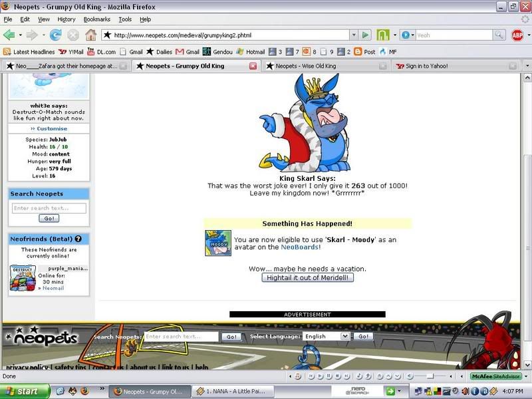Close the Neopets - Grumpy Old King tab
Image resolution: width=532 pixels, height=399 pixels.
[x=253, y=66]
